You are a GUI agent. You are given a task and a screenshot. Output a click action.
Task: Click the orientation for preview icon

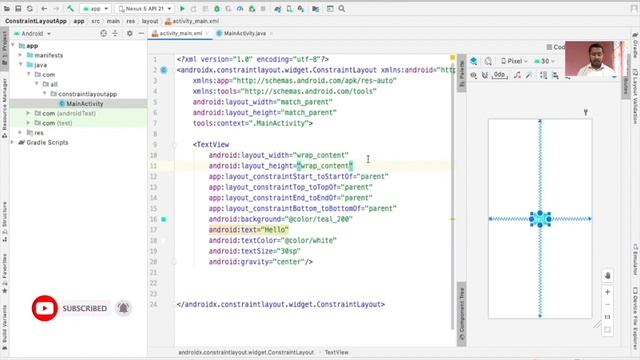[x=488, y=61]
